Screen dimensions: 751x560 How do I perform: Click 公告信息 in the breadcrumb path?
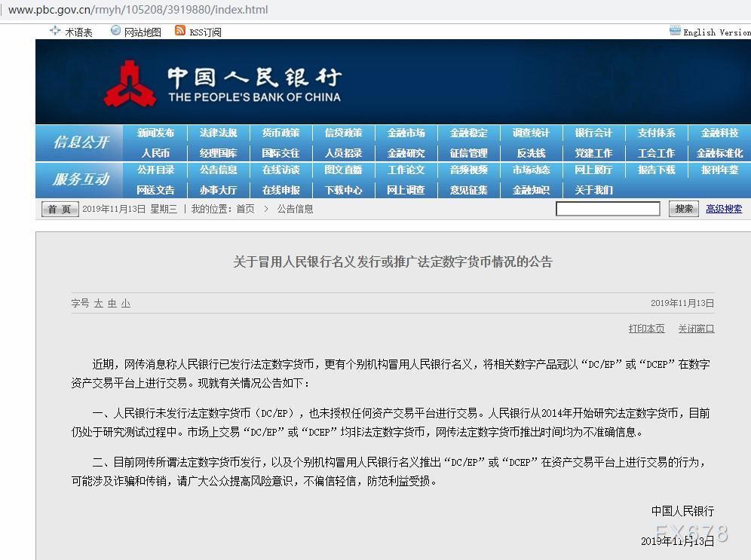(295, 210)
